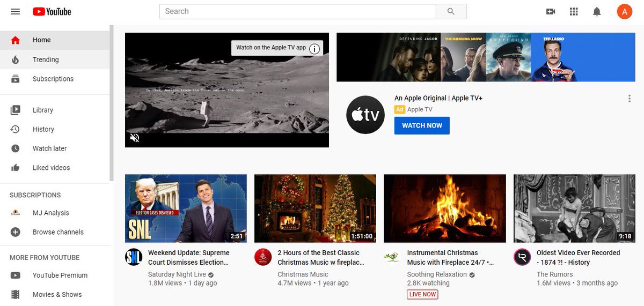Click '2.8K watching' text
Image resolution: width=644 pixels, height=306 pixels.
[428, 283]
